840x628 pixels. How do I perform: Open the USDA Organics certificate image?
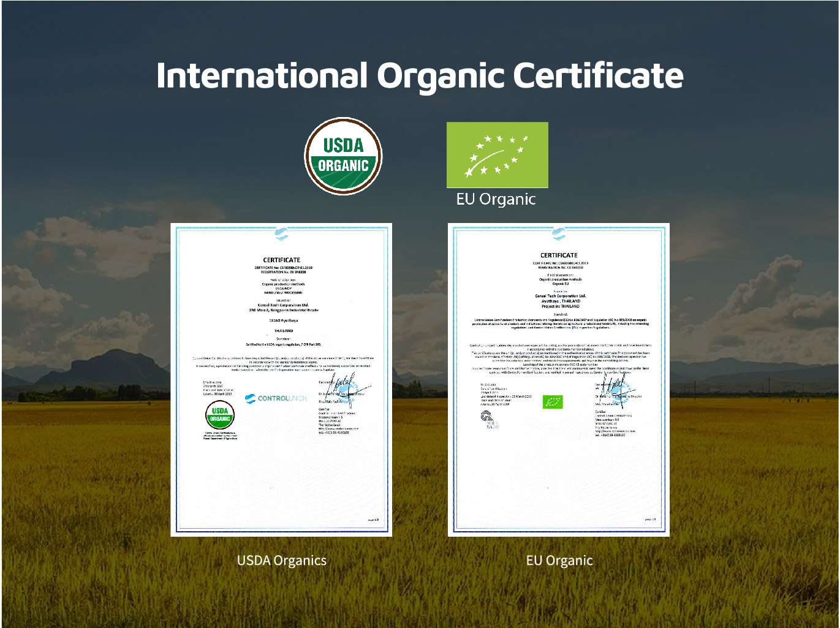(x=281, y=380)
